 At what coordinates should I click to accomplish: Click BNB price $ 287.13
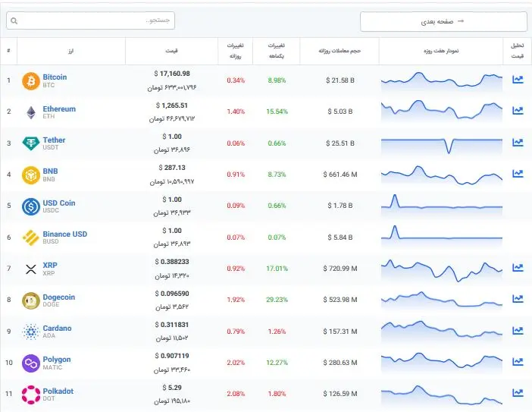[x=172, y=168]
